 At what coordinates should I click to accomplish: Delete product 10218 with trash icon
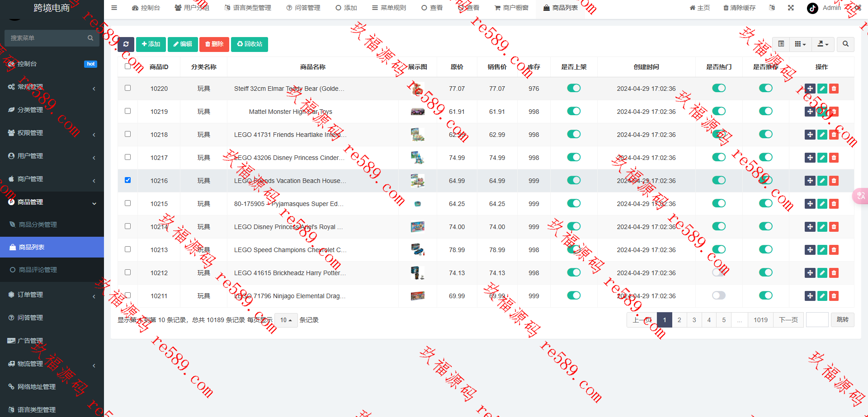click(834, 135)
